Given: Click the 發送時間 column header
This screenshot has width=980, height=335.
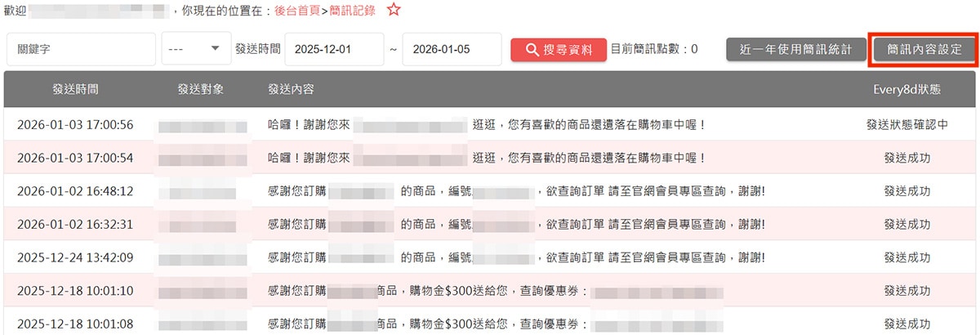Looking at the screenshot, I should click(75, 88).
